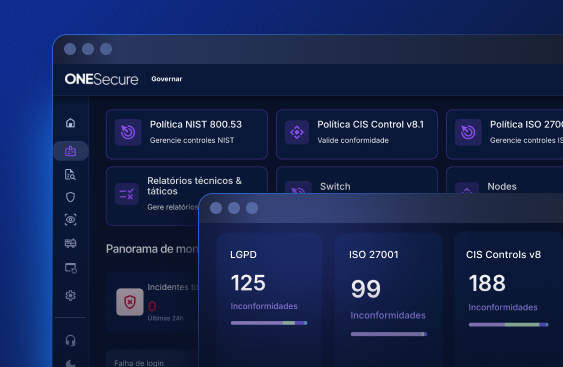Click the Panorama de mon heading
This screenshot has width=563, height=367.
152,249
